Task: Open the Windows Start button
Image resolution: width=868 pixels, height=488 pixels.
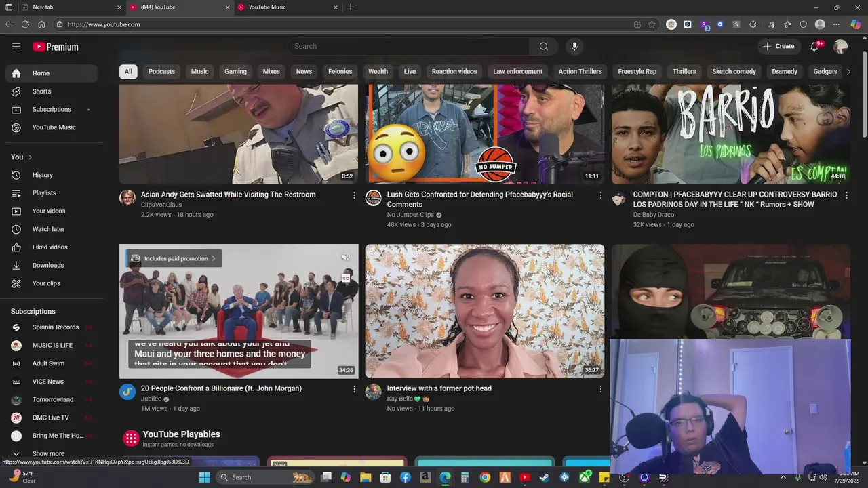Action: [204, 477]
